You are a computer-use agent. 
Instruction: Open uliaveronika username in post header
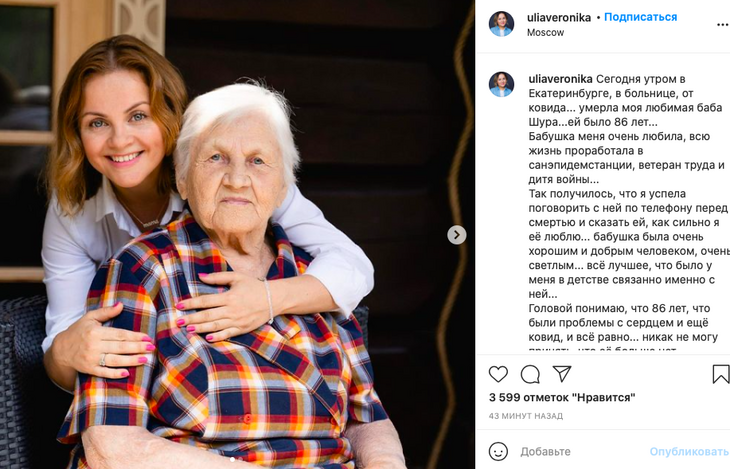click(x=559, y=18)
